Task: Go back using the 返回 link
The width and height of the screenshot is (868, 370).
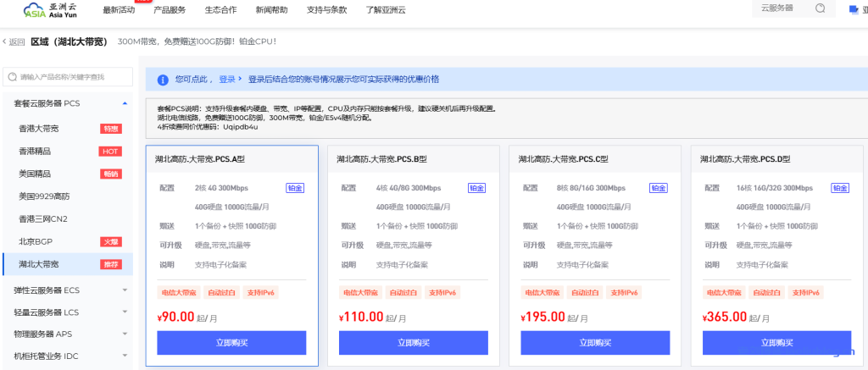Action: coord(17,42)
